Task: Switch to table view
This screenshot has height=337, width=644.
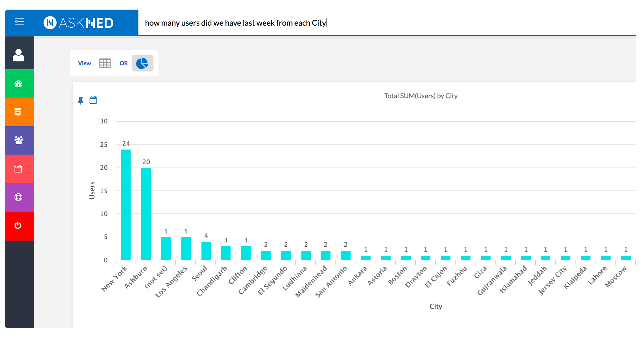Action: click(105, 63)
